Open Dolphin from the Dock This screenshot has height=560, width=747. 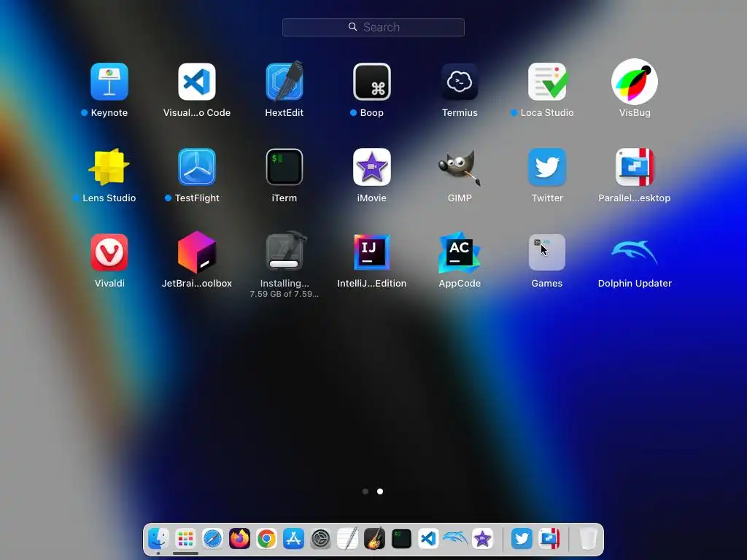(455, 538)
